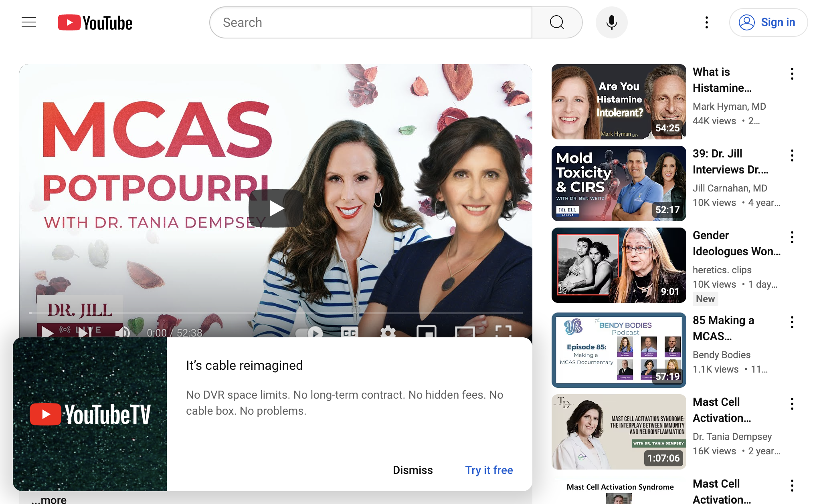Open the bottom 'Mast Cell Activation Syndrome' thumbnail

pos(619,491)
